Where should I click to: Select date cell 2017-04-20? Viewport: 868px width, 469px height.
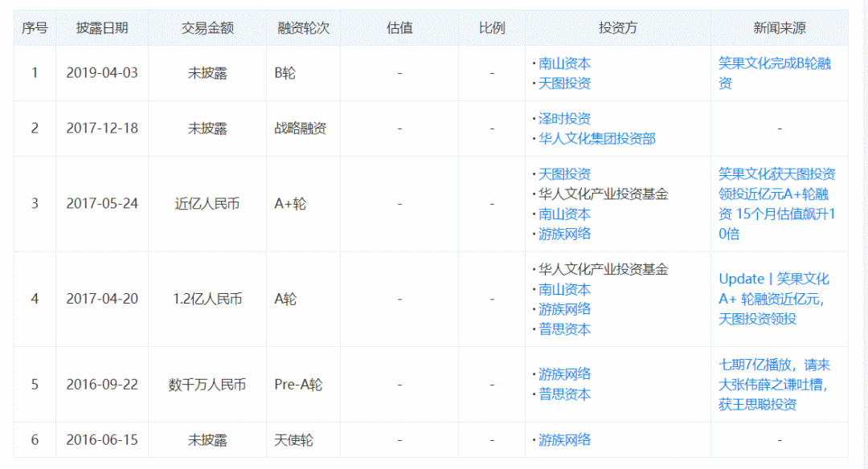coord(102,299)
